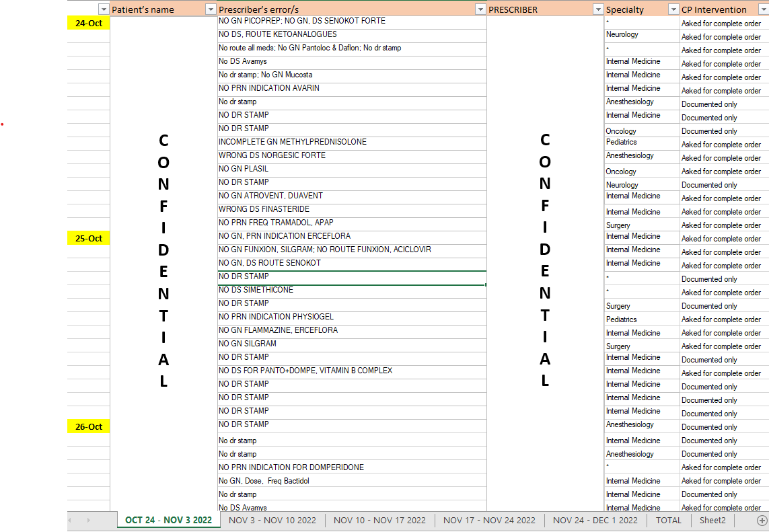The image size is (769, 532).
Task: Select Surgery in TRAMADOL, APAP row
Action: pyautogui.click(x=641, y=224)
